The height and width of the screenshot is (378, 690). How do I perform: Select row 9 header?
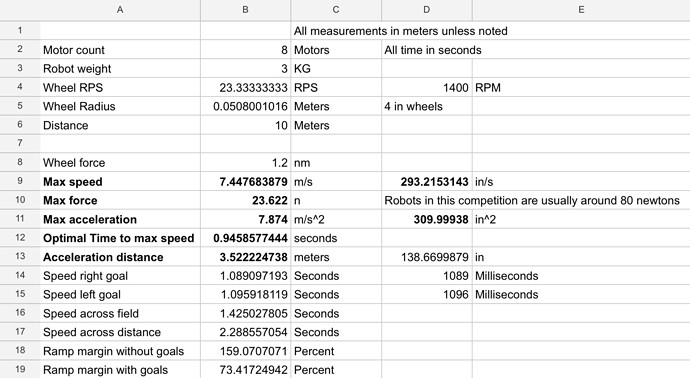click(20, 181)
